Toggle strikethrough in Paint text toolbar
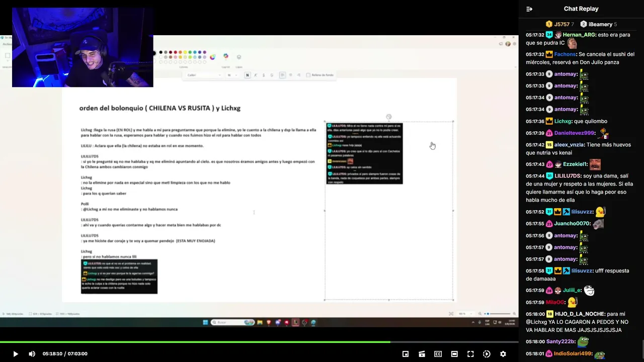The image size is (644, 362). coord(272,75)
